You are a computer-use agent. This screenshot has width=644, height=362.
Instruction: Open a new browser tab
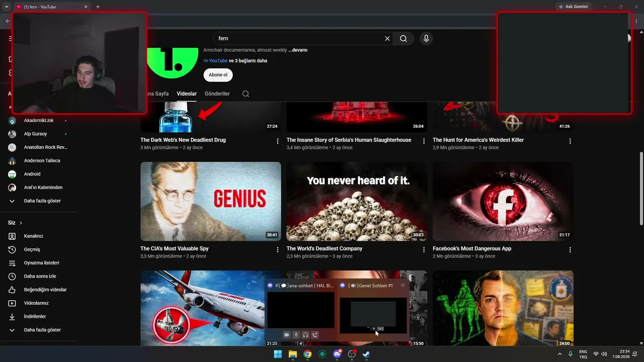pyautogui.click(x=98, y=7)
